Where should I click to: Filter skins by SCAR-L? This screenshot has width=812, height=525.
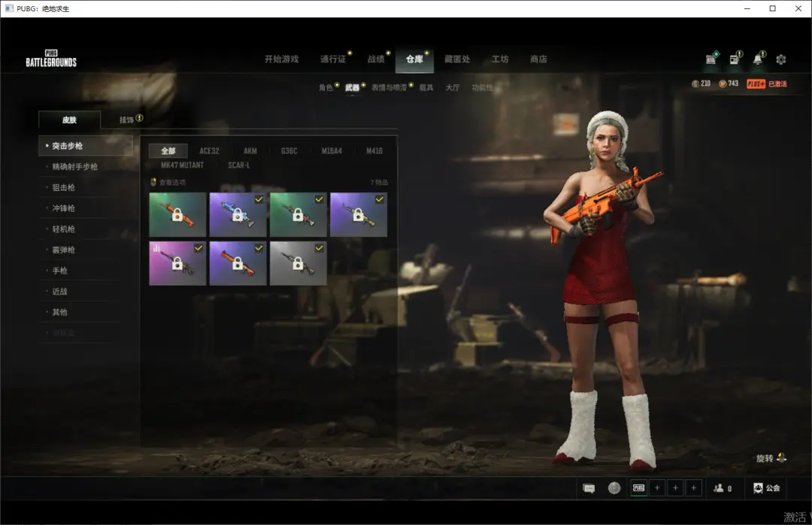(239, 165)
